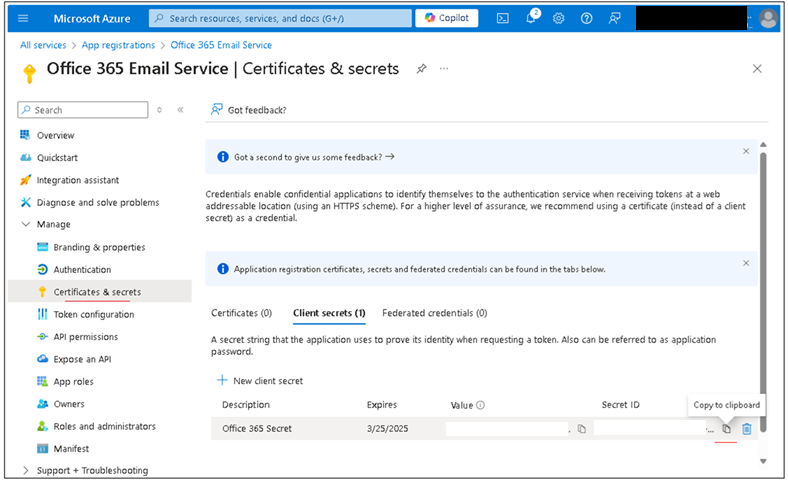
Task: Open Expose an API
Action: coord(82,359)
